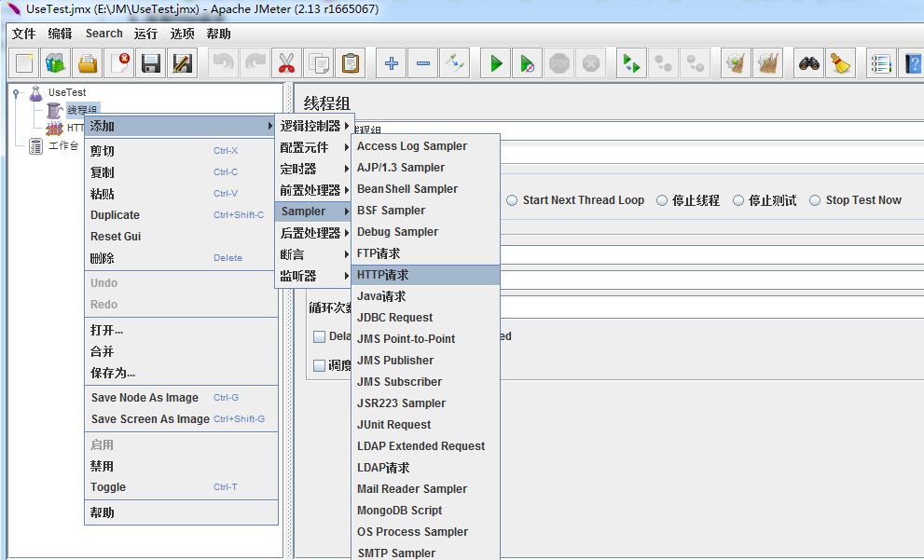The height and width of the screenshot is (560, 924).
Task: Click Duplicate in context menu
Action: point(180,215)
